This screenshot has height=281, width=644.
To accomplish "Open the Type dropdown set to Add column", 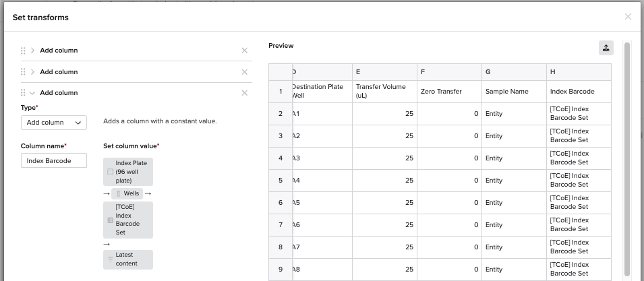I will (54, 123).
